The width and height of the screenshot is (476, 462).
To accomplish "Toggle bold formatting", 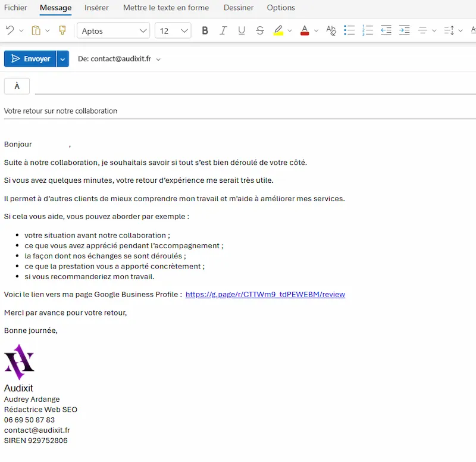I will point(205,30).
